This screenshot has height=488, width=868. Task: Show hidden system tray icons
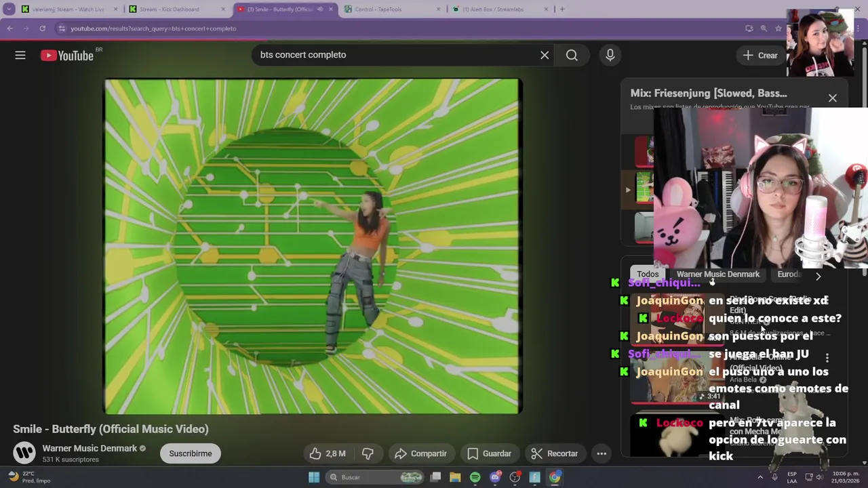tap(759, 477)
